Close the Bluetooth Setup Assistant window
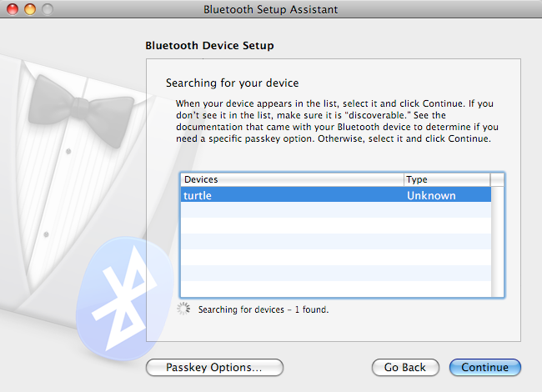 (14, 9)
